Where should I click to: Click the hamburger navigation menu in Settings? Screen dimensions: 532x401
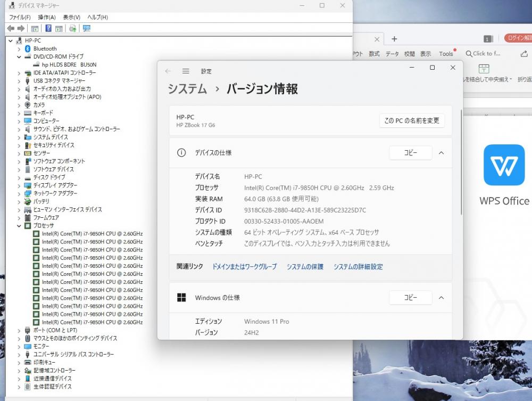point(186,71)
